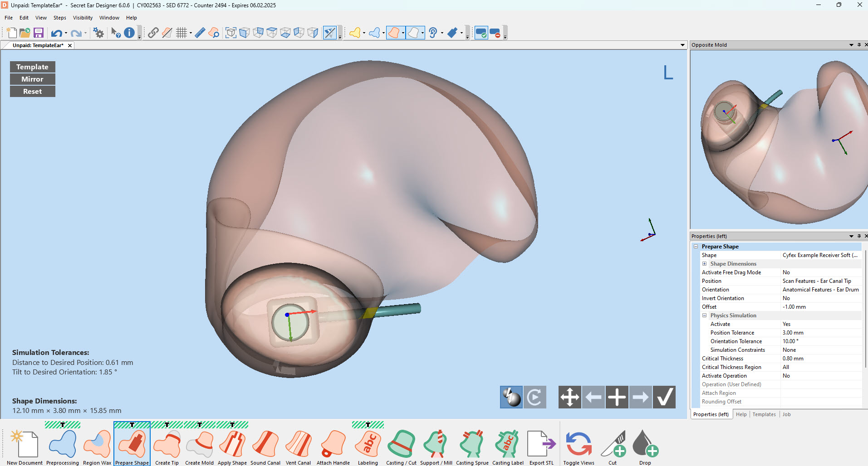Switch to the Templates tab

(764, 414)
